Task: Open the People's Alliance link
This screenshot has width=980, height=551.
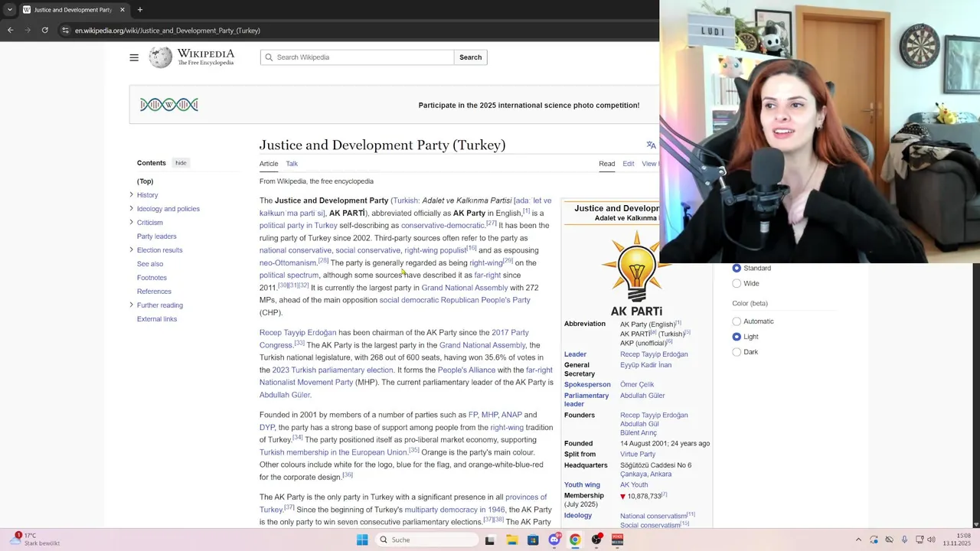Action: pos(466,370)
